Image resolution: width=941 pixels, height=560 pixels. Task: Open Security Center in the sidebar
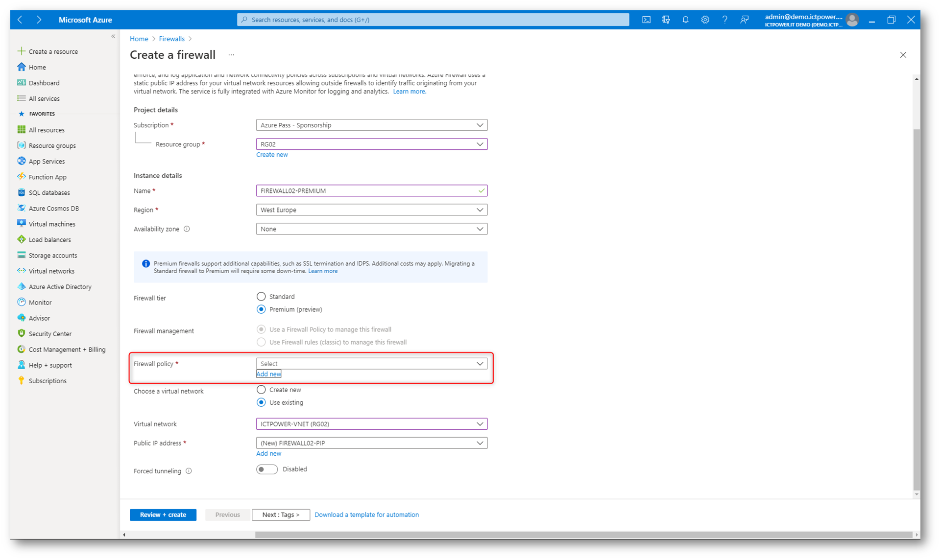pos(50,334)
